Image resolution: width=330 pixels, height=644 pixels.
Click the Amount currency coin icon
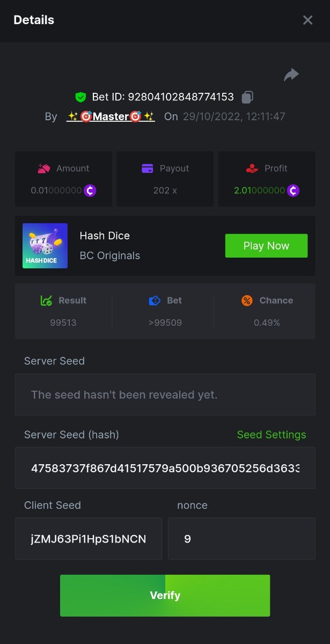coord(90,191)
